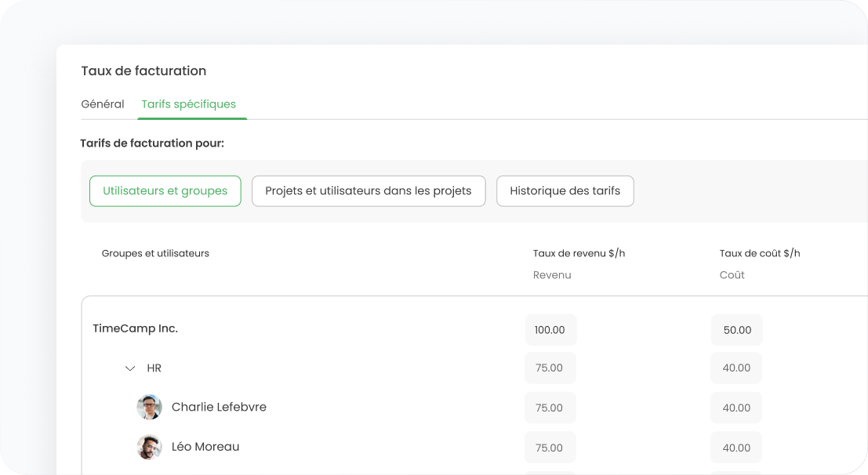Click the Tarifs de facturation pour label
The width and height of the screenshot is (868, 475).
click(x=152, y=143)
